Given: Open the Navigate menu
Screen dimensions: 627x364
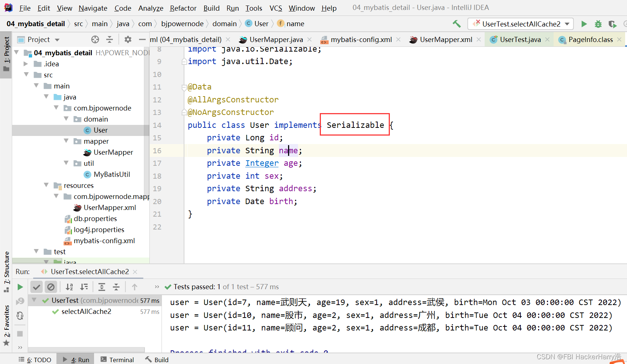Looking at the screenshot, I should click(93, 8).
